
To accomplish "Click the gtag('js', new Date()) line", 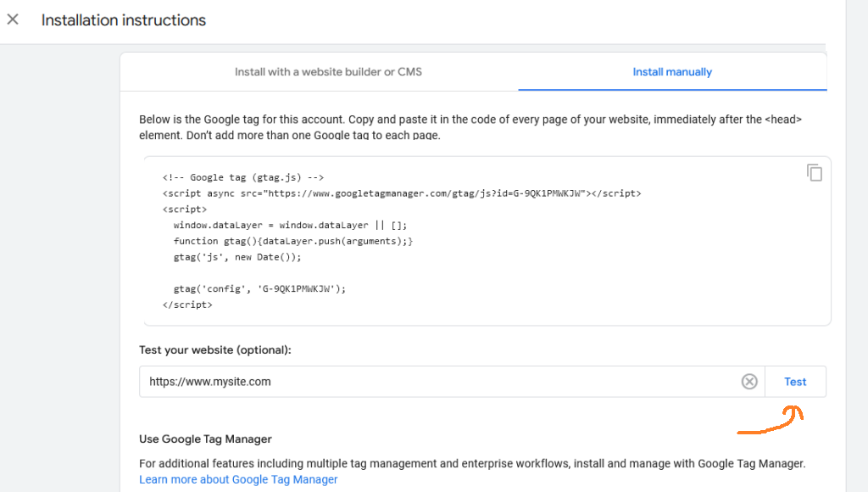I will click(x=237, y=257).
